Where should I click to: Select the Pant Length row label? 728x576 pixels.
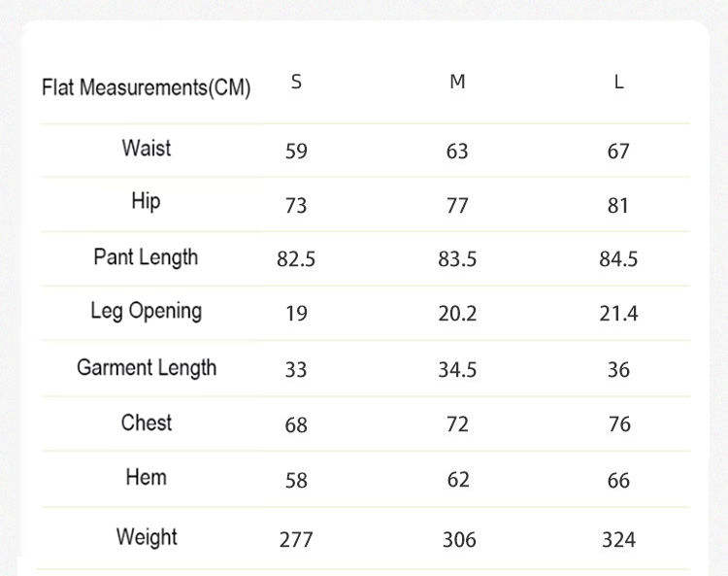(146, 257)
